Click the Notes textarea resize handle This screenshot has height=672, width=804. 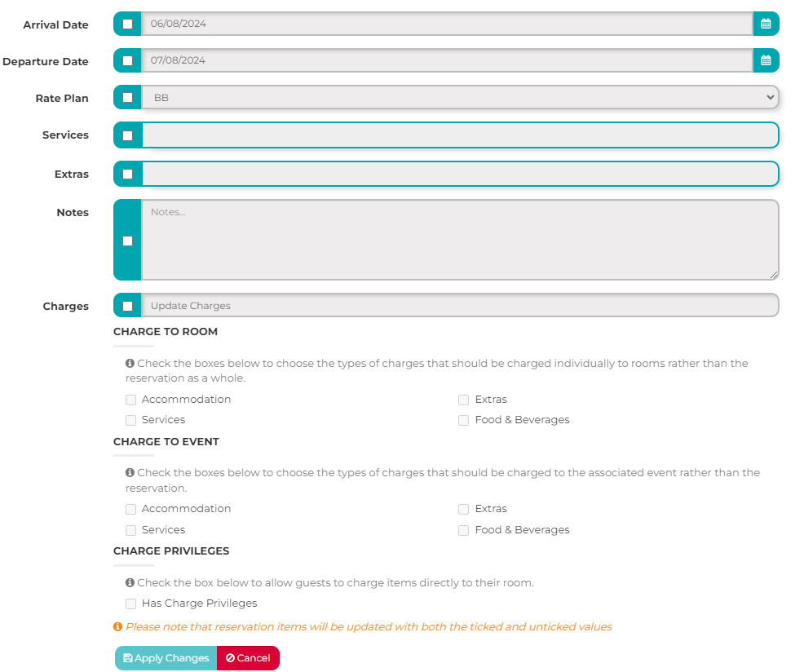coord(774,275)
